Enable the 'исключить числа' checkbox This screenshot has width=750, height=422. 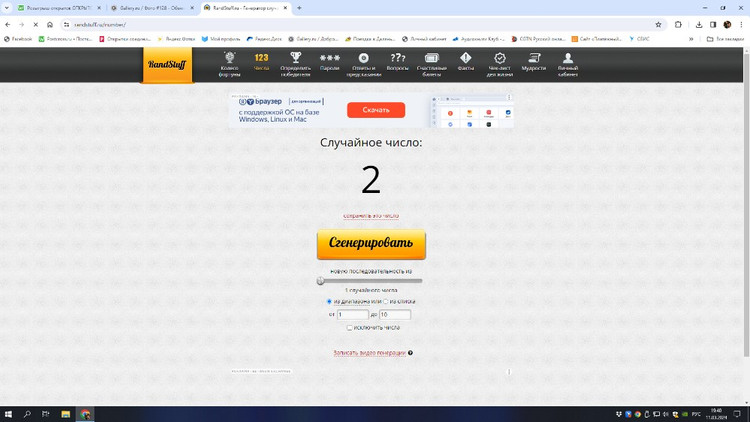[x=349, y=327]
